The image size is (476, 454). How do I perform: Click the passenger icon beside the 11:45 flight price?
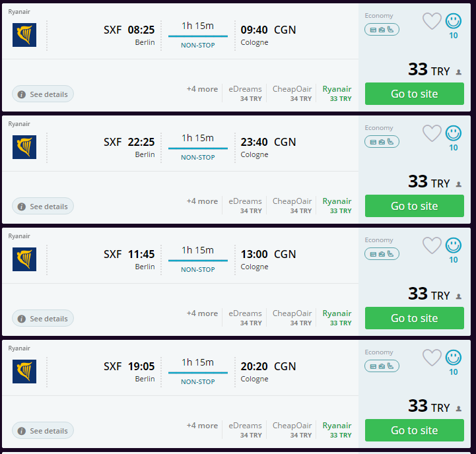pos(458,296)
